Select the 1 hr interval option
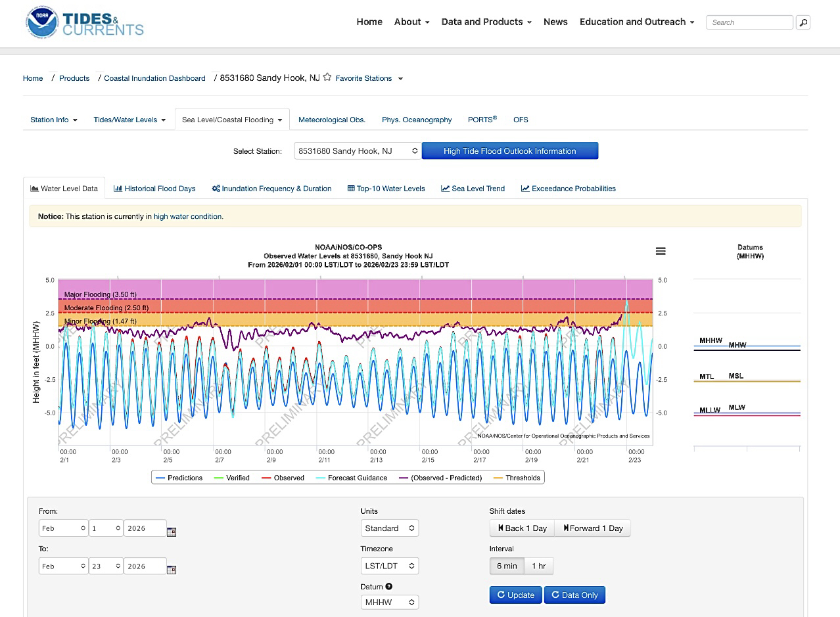This screenshot has height=617, width=840. (x=538, y=566)
